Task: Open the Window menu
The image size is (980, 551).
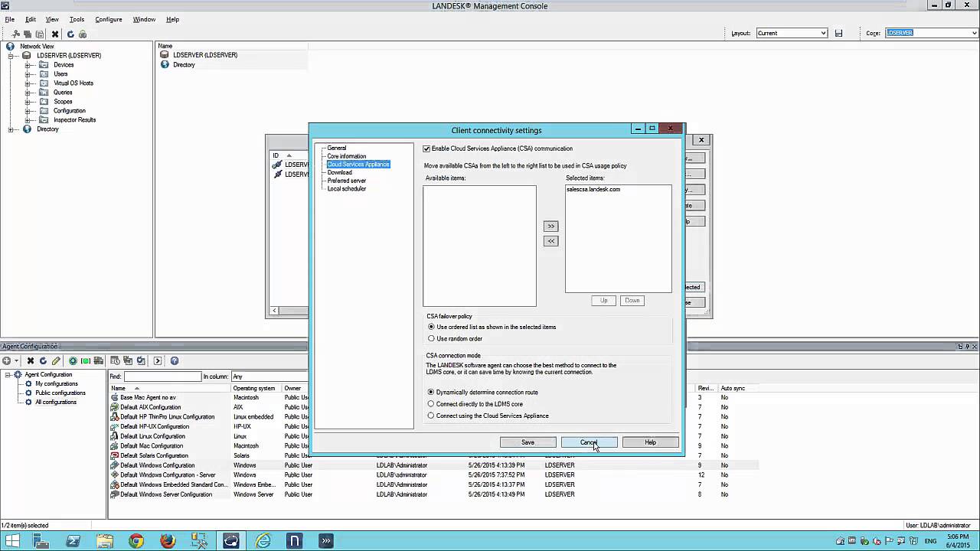Action: [x=144, y=19]
